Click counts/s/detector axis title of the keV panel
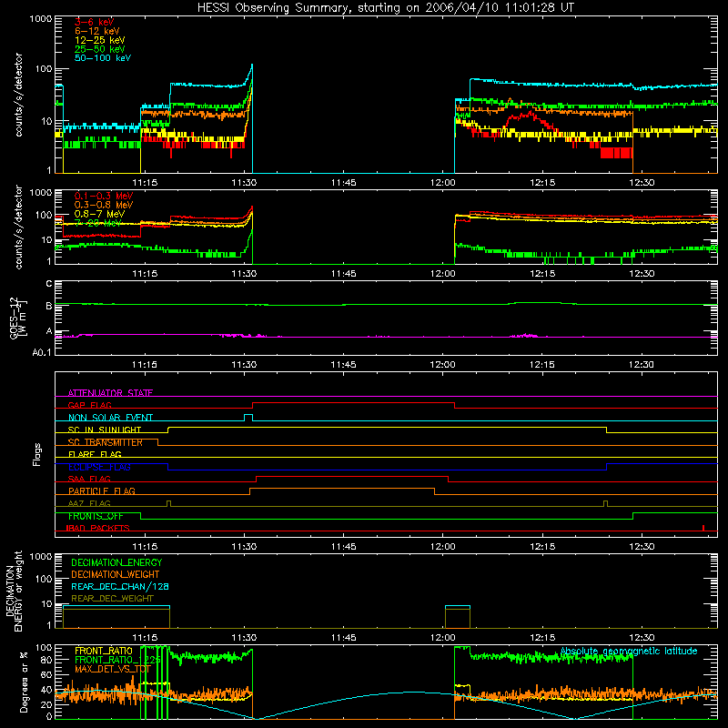The image size is (728, 728). [x=18, y=95]
